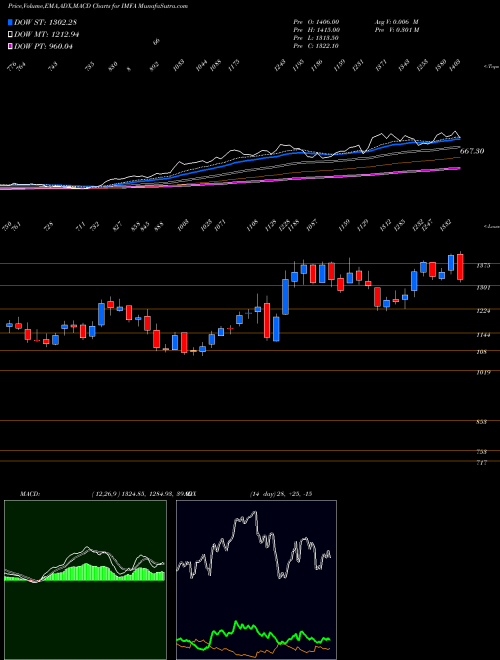Click the MACD histogram panel

85,580
